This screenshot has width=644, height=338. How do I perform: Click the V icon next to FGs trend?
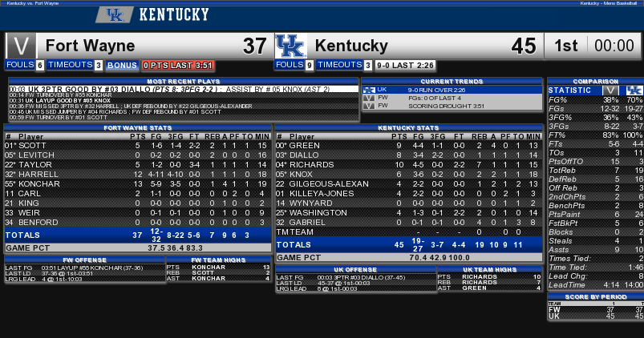coord(369,98)
